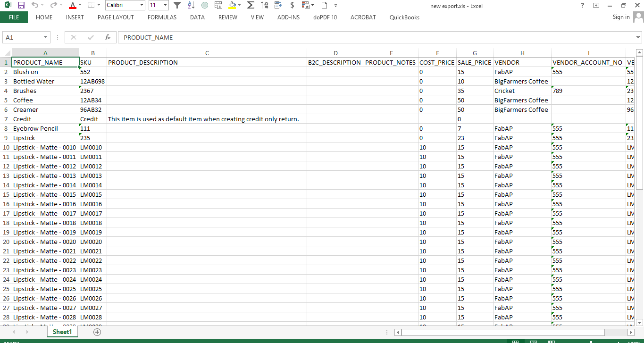Click the Sign in link
Screen dimensions: 644x343
click(x=621, y=17)
